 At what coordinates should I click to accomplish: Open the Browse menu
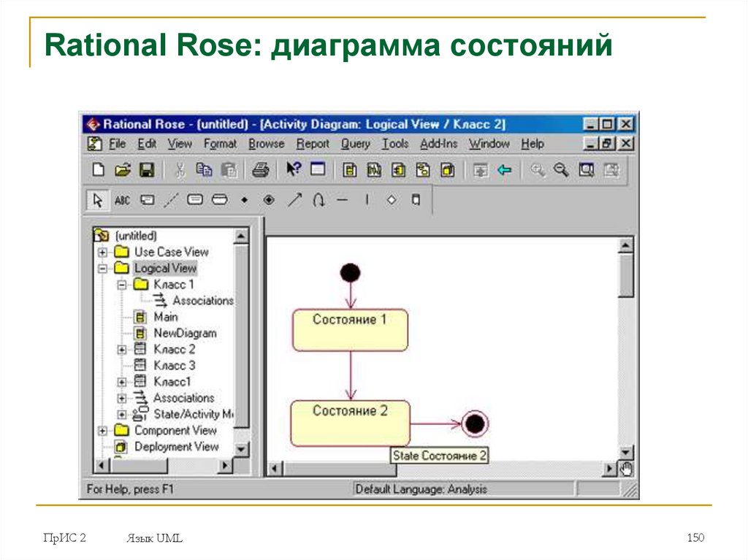click(266, 144)
